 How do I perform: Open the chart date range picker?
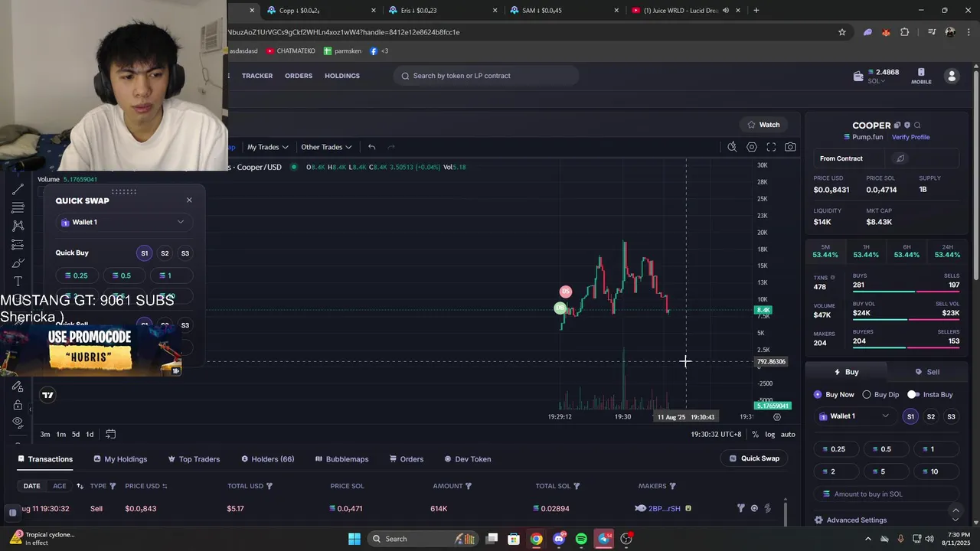tap(110, 434)
